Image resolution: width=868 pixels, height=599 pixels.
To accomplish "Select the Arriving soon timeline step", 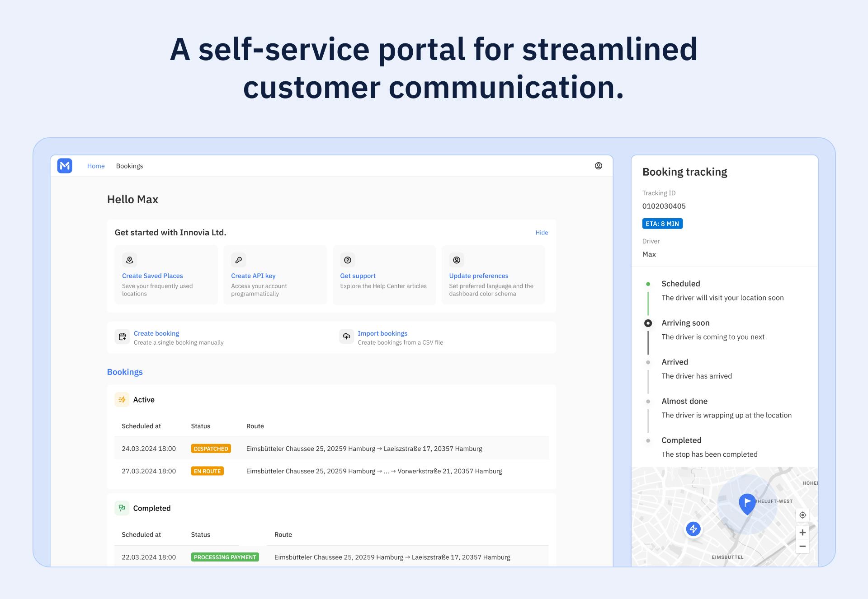I will 685,323.
